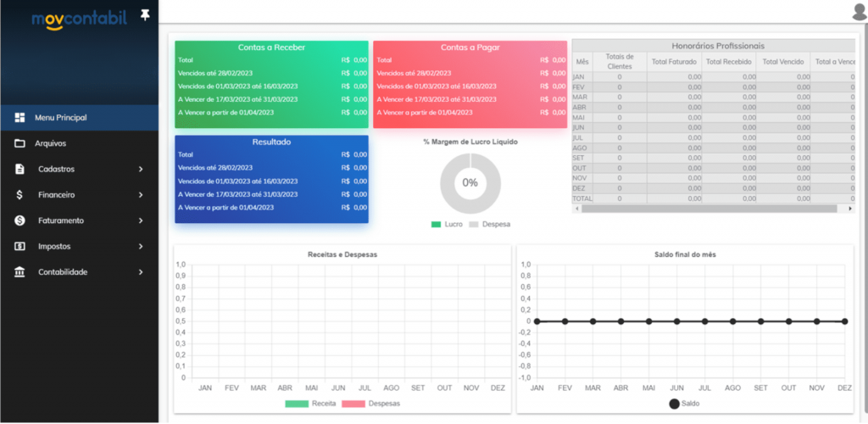Open the Arquivos menu item
Screen dimensions: 868x424
(50, 143)
